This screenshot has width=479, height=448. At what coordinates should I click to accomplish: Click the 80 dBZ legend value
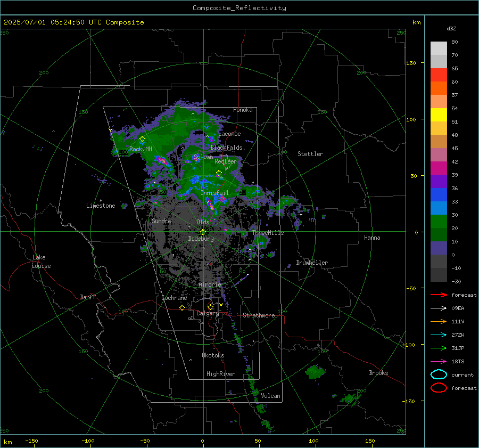coord(455,42)
